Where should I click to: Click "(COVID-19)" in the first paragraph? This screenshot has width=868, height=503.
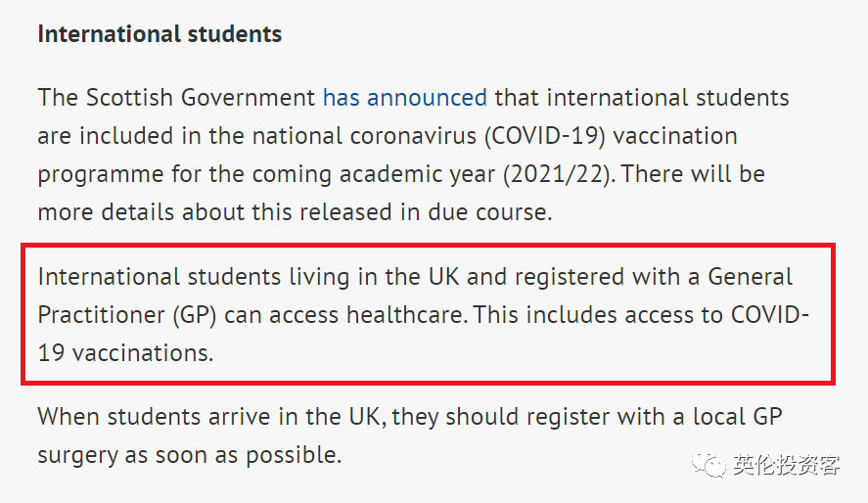[x=545, y=136]
